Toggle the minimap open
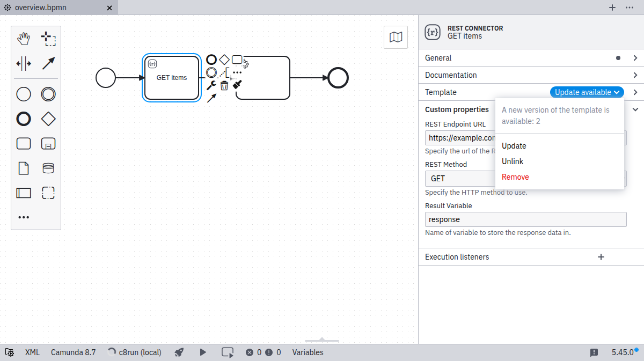644x361 pixels. coord(396,37)
